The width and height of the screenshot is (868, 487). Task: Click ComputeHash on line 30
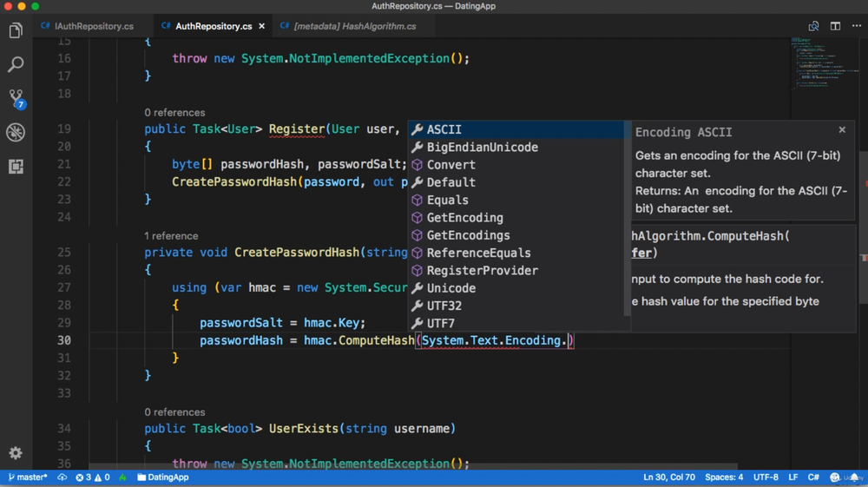377,340
